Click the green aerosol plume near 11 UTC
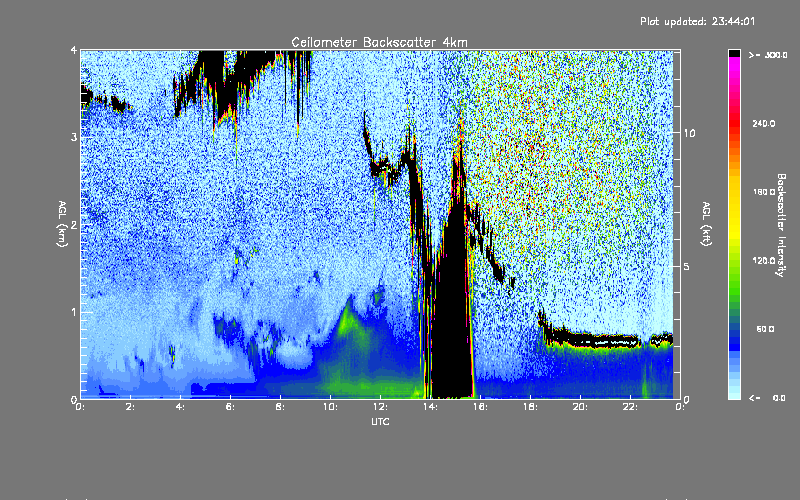Viewport: 800px width, 500px height. (349, 321)
